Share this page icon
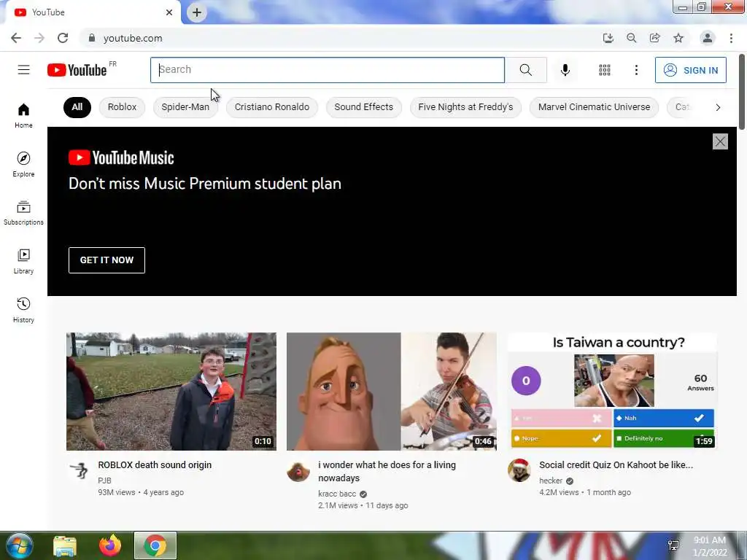The height and width of the screenshot is (560, 747). 654,38
